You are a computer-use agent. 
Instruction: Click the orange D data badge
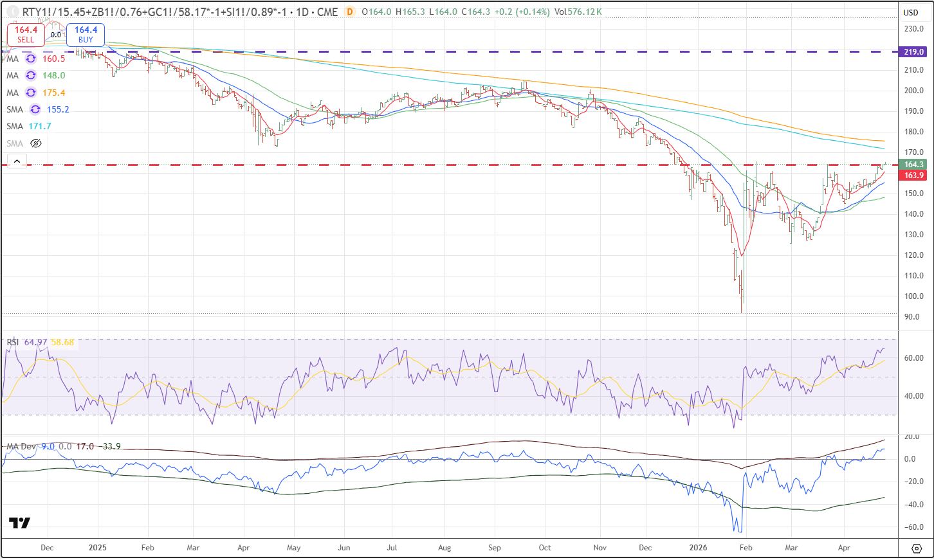(349, 12)
